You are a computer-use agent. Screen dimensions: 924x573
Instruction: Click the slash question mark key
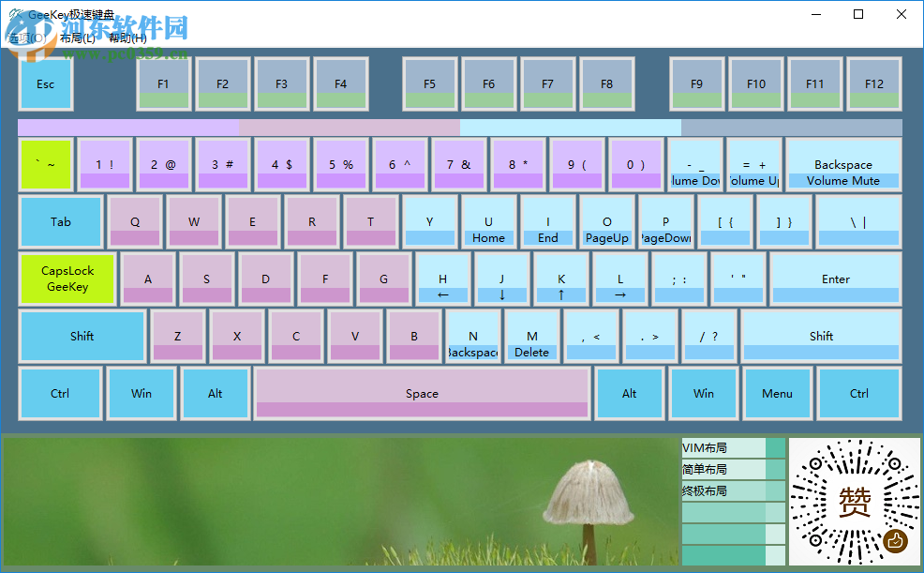pos(709,336)
